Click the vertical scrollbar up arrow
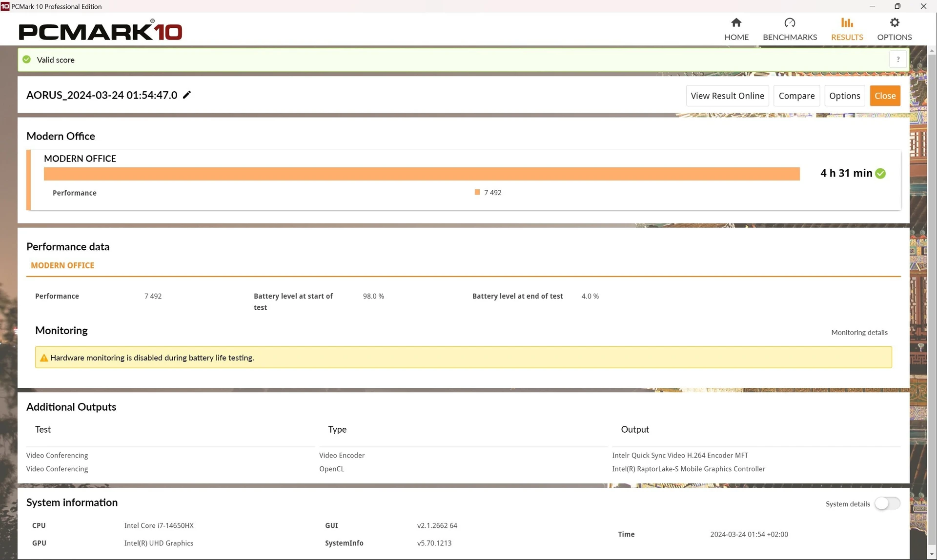 point(932,50)
